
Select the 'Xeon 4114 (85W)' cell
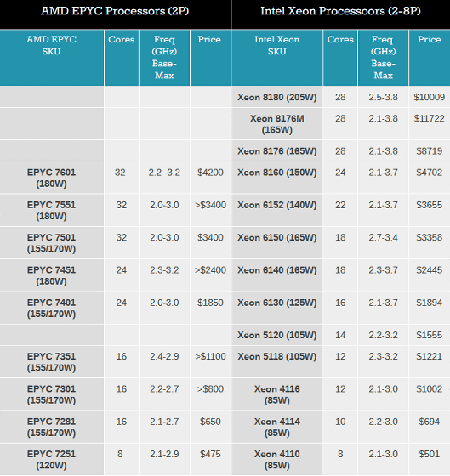coord(277,427)
